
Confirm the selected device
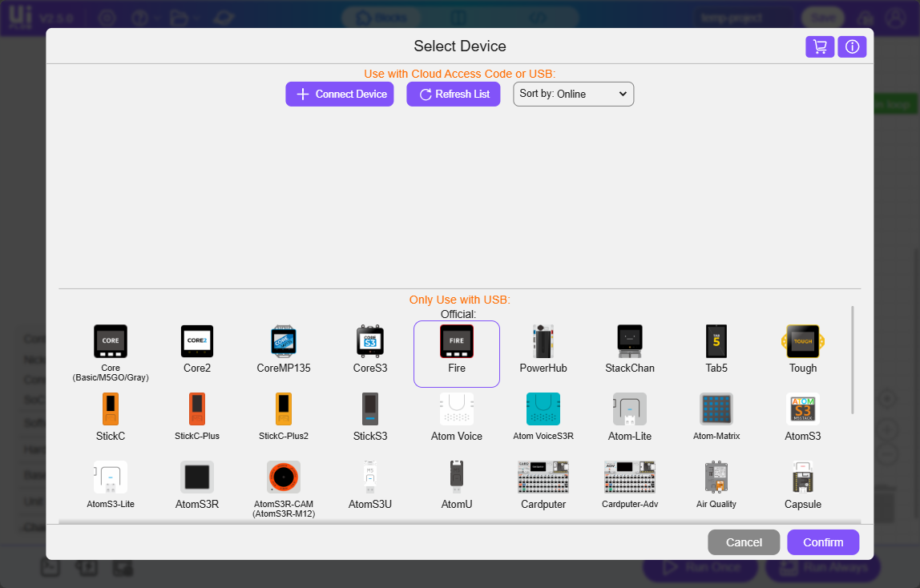(823, 542)
